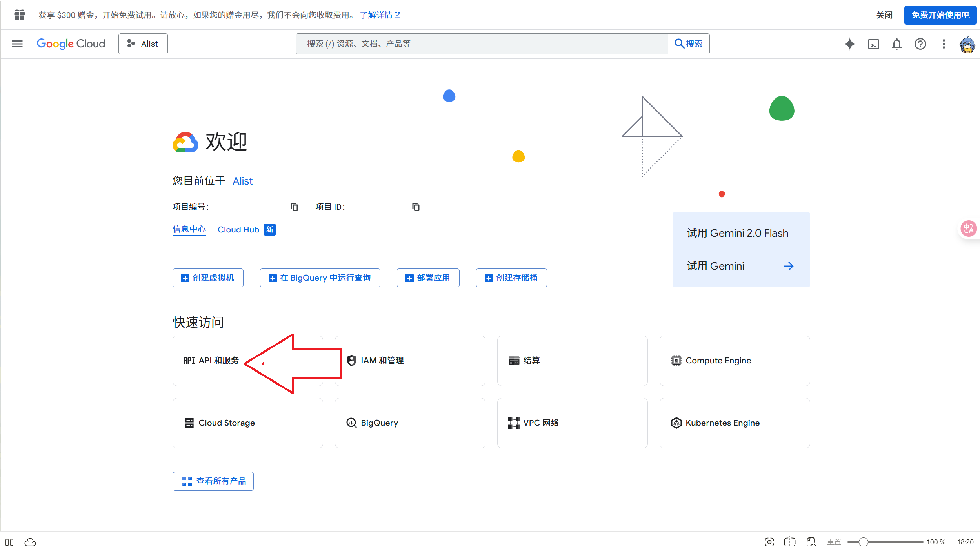Open the Alist project selector
Viewport: 980px width, 546px height.
coord(143,44)
